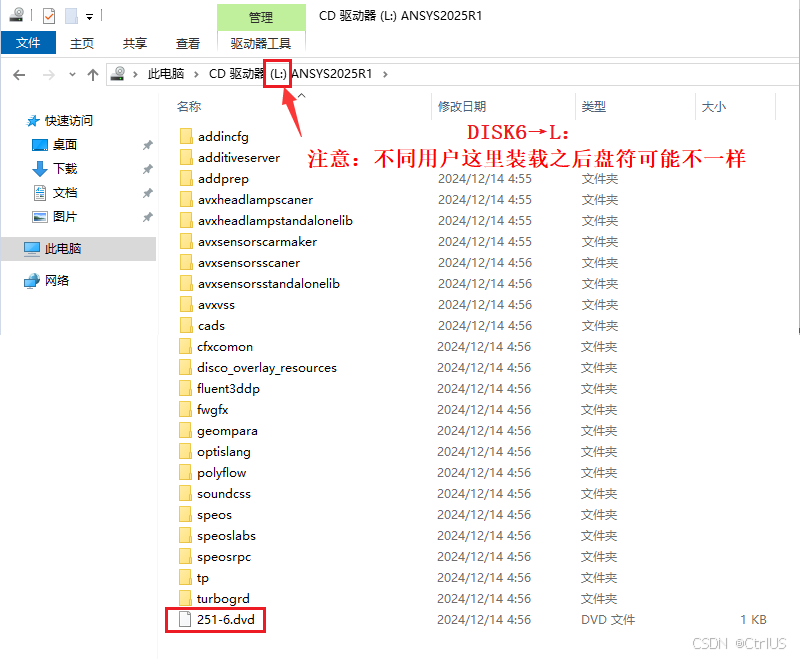Viewport: 800px width, 659px height.
Task: Switch to the 共享 ribbon tab
Action: pyautogui.click(x=135, y=44)
